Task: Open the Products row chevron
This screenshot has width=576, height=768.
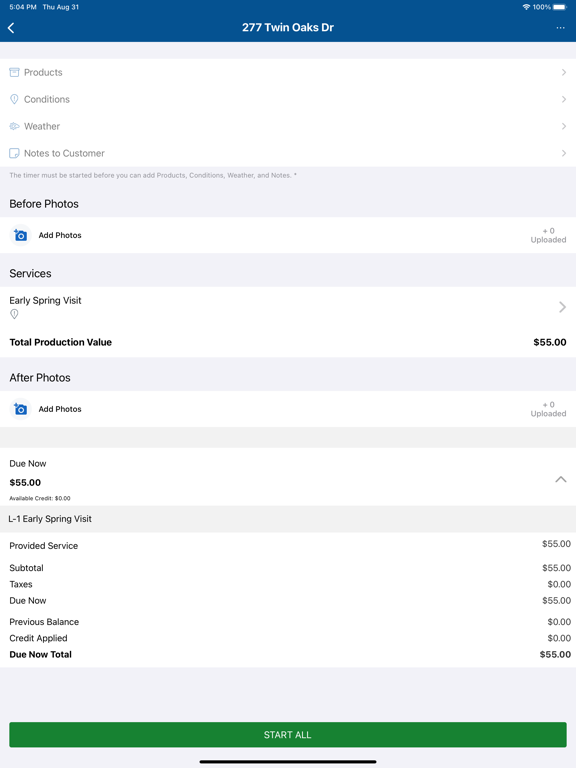Action: point(564,72)
